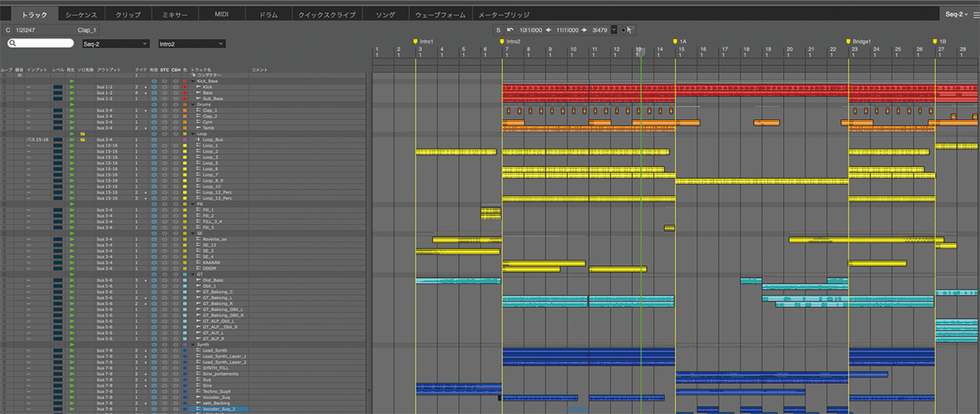Click the S button in selection bar
Image resolution: width=980 pixels, height=414 pixels.
(498, 29)
